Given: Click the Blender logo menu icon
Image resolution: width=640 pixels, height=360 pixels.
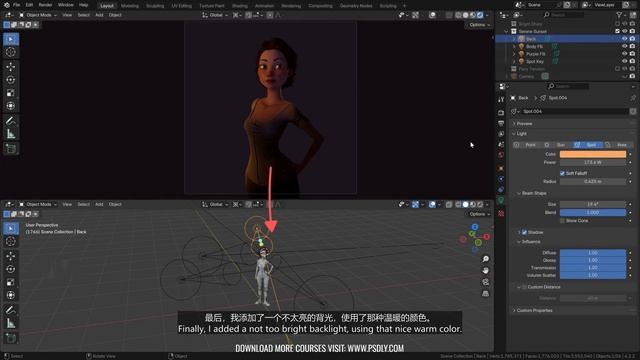Looking at the screenshot, I should [x=7, y=5].
